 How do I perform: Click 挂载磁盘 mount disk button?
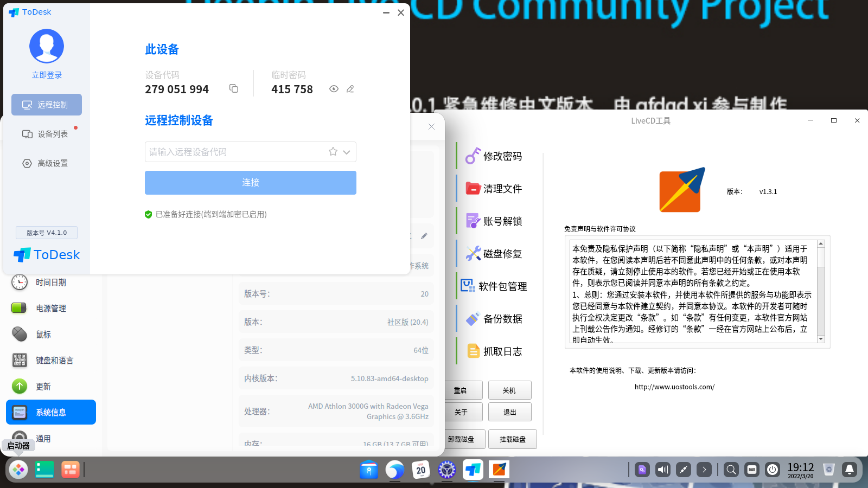click(x=512, y=439)
